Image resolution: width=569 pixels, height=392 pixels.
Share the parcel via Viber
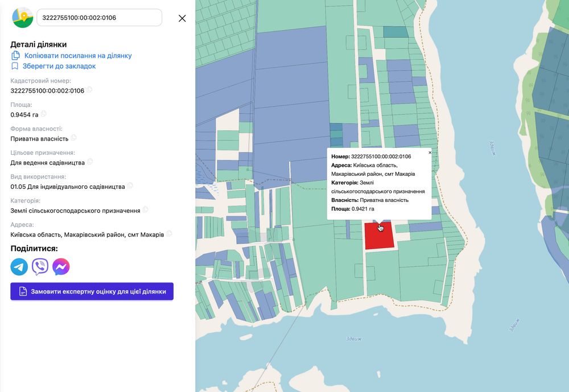pos(40,267)
